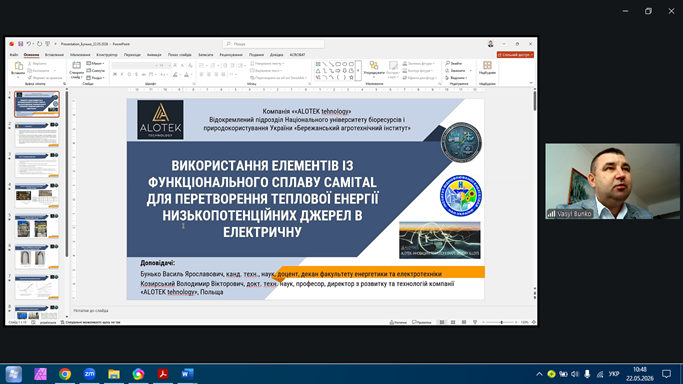Select slide 2 thumbnail in slide panel
The width and height of the screenshot is (683, 384).
(x=37, y=135)
